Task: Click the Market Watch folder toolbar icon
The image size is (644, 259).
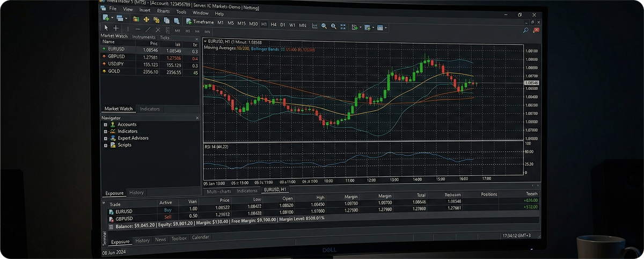Action: click(x=136, y=19)
